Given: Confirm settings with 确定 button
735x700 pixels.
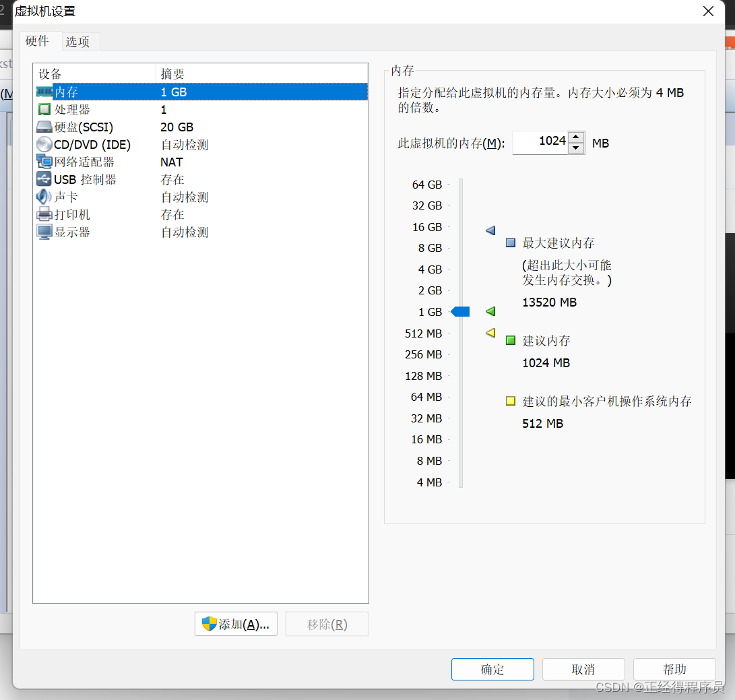Looking at the screenshot, I should 492,669.
